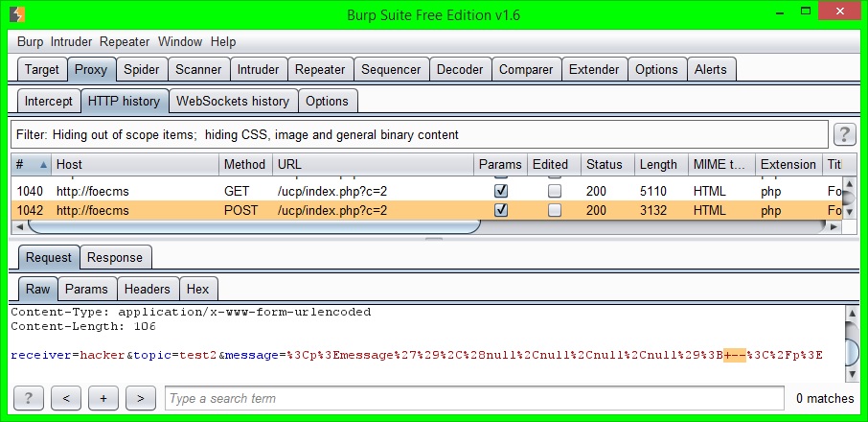Image resolution: width=868 pixels, height=422 pixels.
Task: Switch to the Intruder tool tab
Action: coord(258,70)
